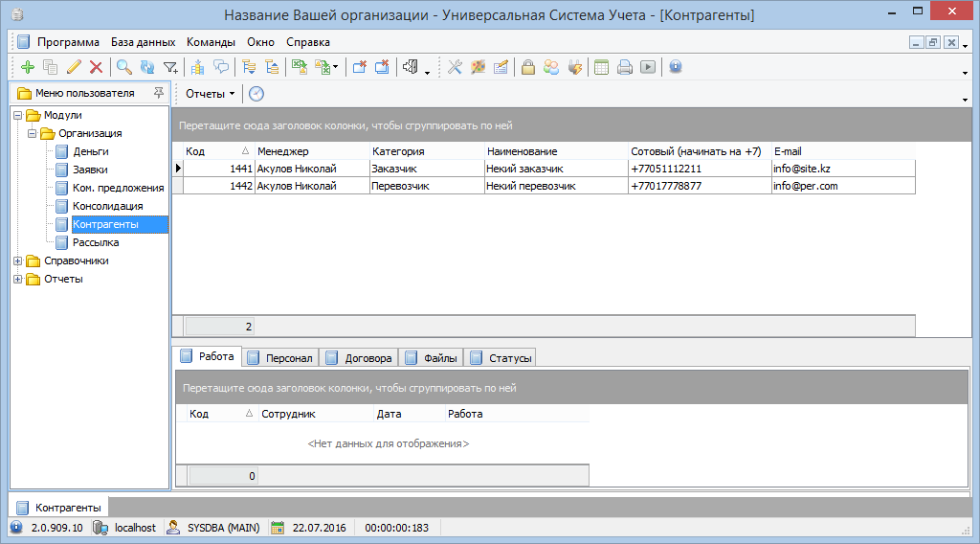Open the Отчеты dropdown button
The image size is (980, 544).
(x=210, y=94)
